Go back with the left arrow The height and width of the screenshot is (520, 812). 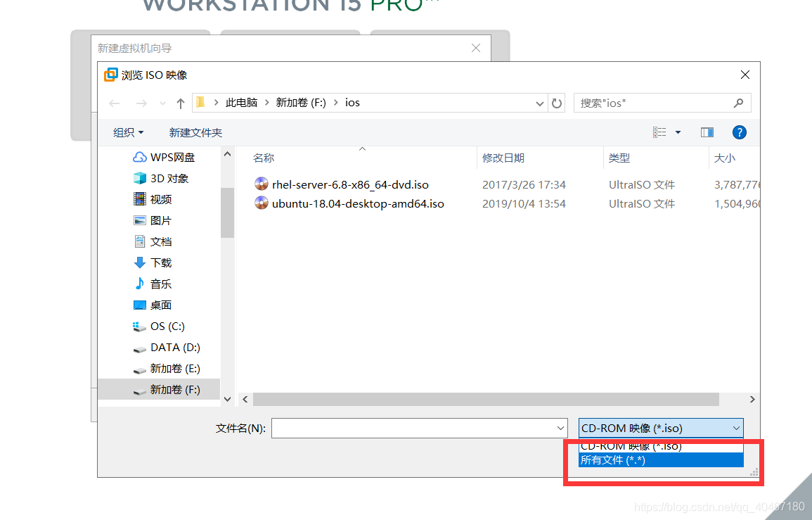pyautogui.click(x=115, y=103)
